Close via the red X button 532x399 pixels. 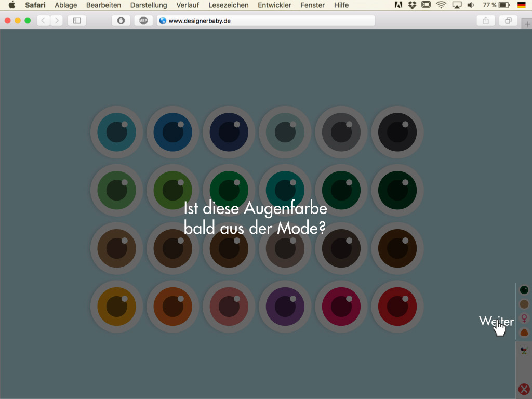pos(524,389)
